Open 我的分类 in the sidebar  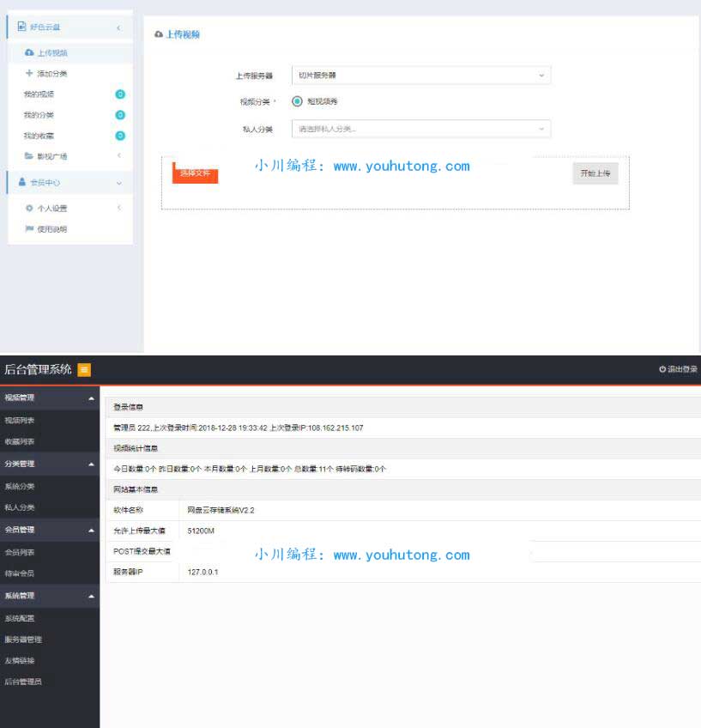click(x=39, y=115)
